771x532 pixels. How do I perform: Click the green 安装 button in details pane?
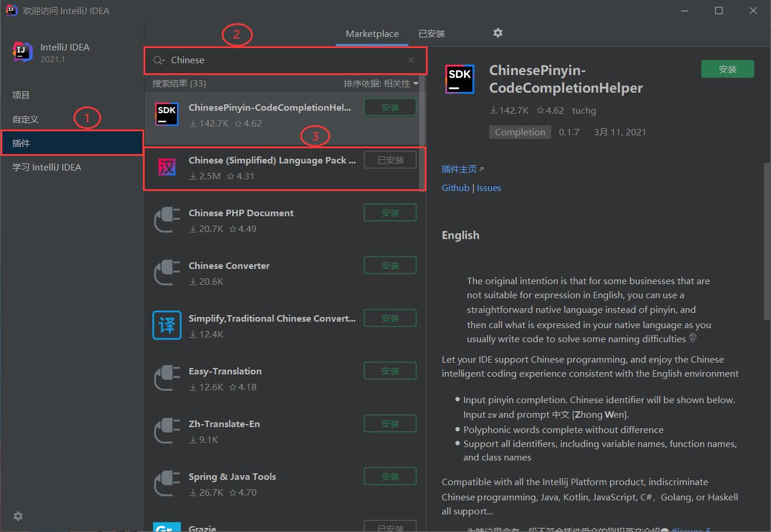(728, 69)
